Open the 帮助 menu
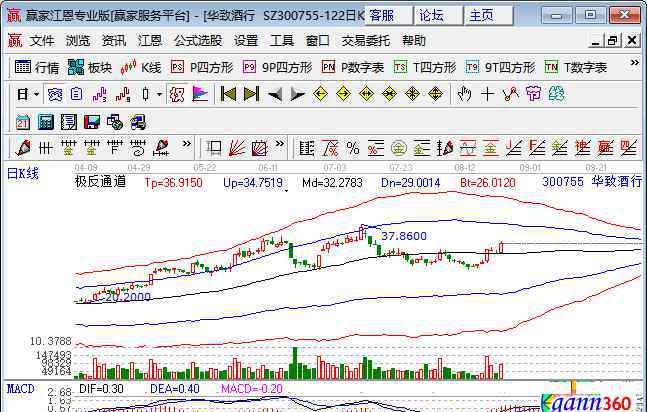This screenshot has width=647, height=412. pos(414,40)
